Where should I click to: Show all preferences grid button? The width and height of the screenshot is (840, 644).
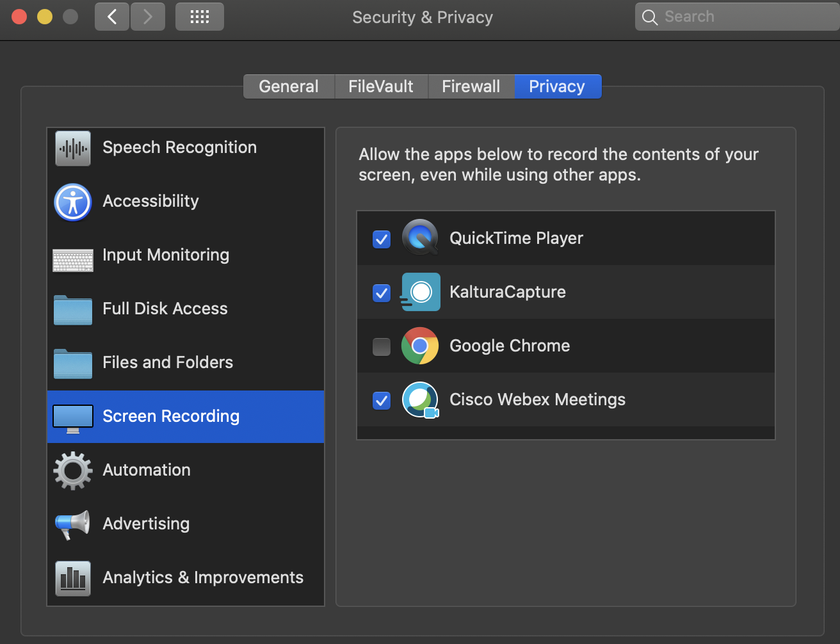click(200, 17)
